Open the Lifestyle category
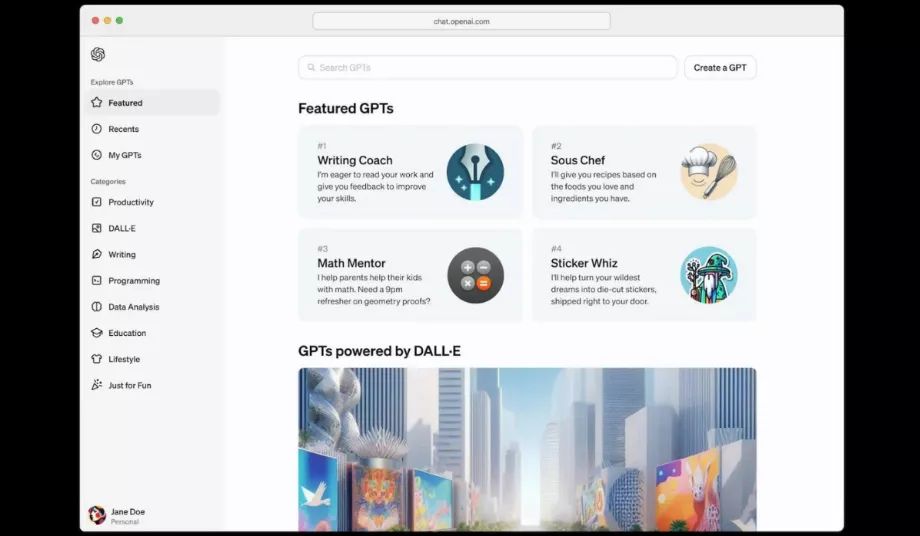Screen dimensions: 920x536 152,358
